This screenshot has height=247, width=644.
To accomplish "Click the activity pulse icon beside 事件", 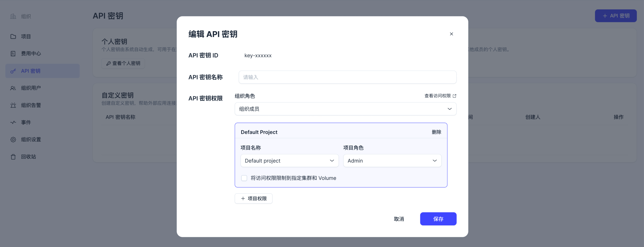I will pyautogui.click(x=13, y=122).
